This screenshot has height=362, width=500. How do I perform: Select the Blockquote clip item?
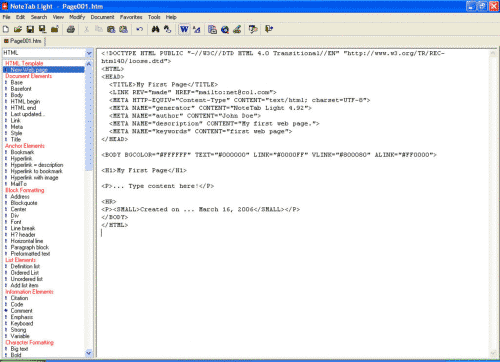pos(24,203)
